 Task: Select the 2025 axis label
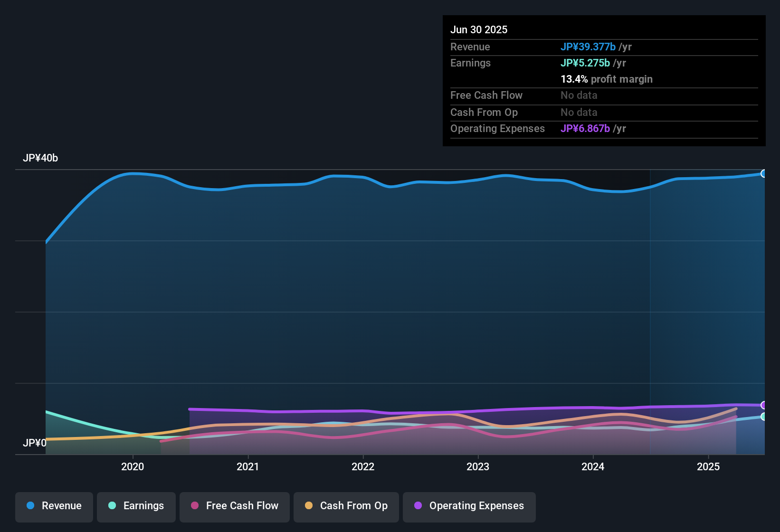point(709,467)
